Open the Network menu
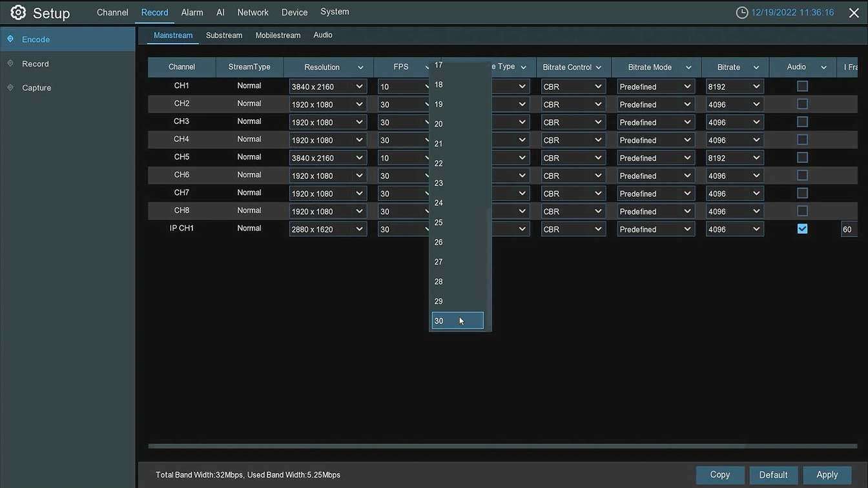The width and height of the screenshot is (868, 488). (253, 12)
